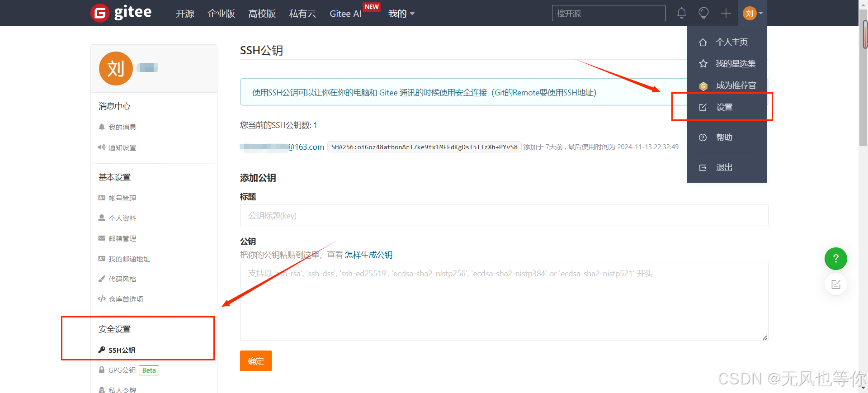The width and height of the screenshot is (868, 393).
Task: Click the plus create icon
Action: tap(726, 13)
